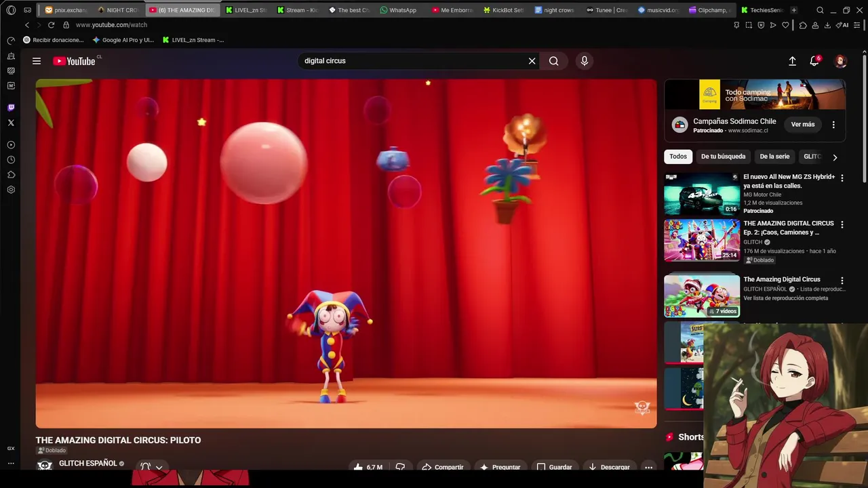Switch to the pnix.exchange tab
868x488 pixels.
point(66,10)
